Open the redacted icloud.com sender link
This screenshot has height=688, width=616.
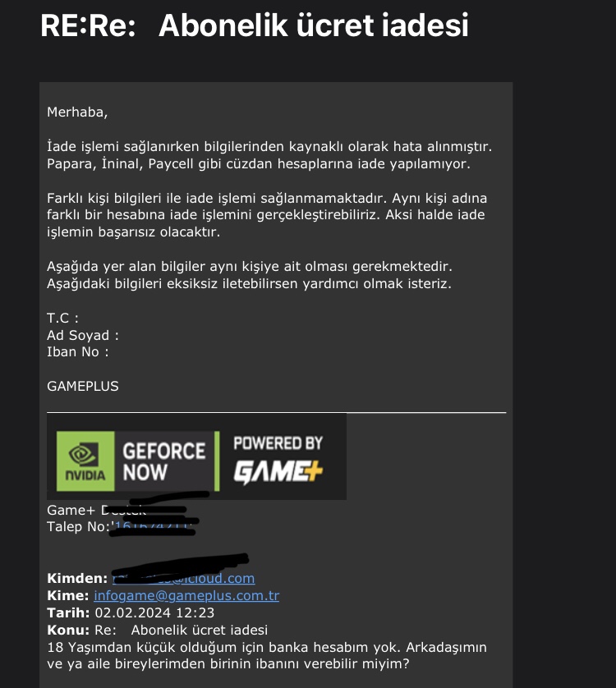point(183,578)
